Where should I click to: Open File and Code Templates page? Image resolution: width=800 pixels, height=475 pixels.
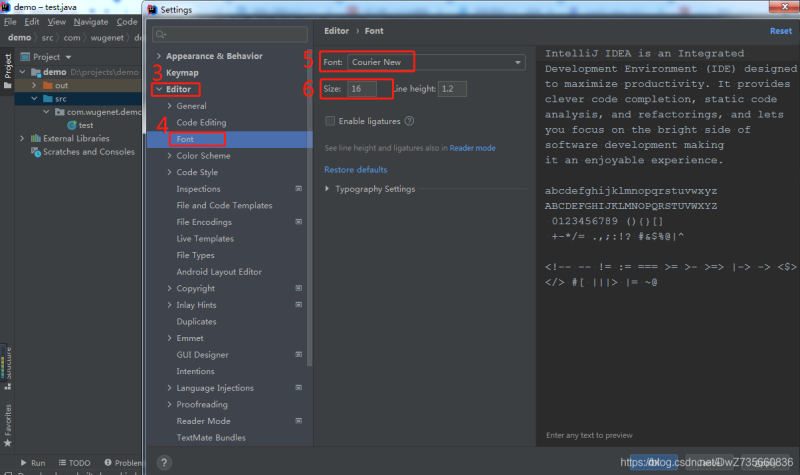coord(224,205)
